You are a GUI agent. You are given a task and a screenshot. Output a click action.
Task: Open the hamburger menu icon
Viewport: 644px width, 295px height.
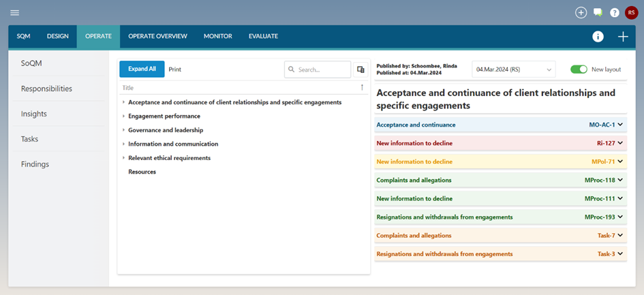(x=15, y=12)
